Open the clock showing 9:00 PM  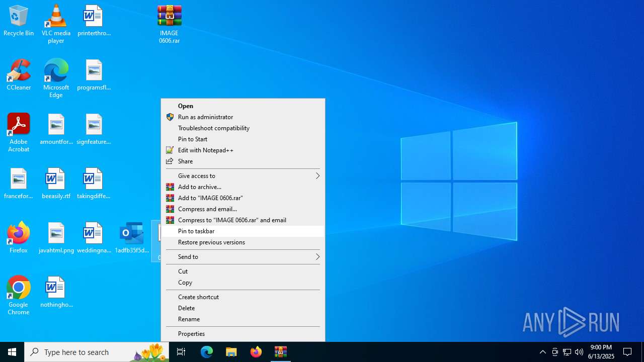pos(601,352)
